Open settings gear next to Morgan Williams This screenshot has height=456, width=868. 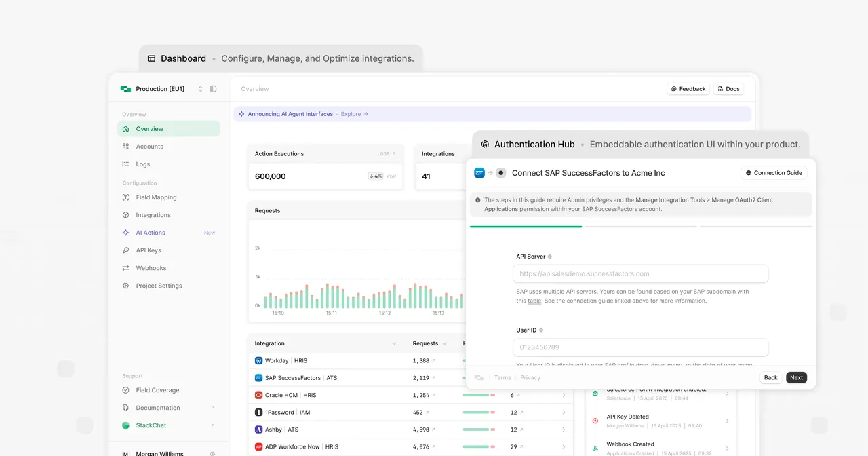[x=212, y=454]
